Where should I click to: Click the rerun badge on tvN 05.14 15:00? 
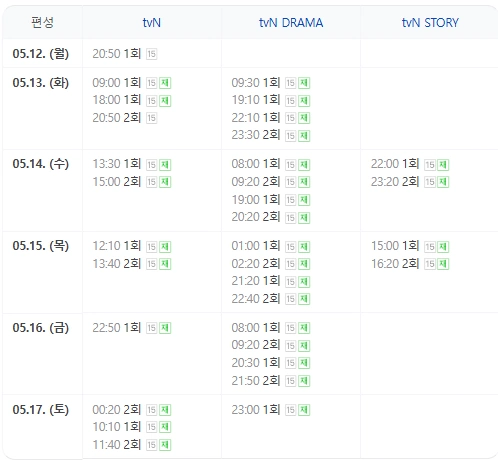click(x=165, y=182)
